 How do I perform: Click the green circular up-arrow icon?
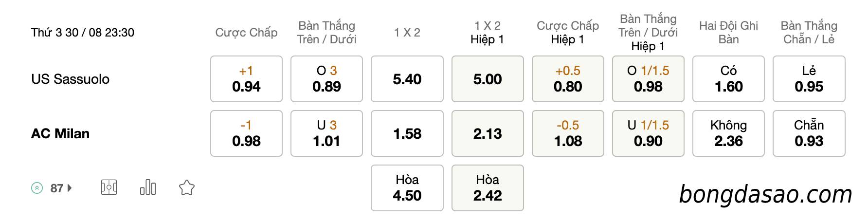click(x=37, y=188)
